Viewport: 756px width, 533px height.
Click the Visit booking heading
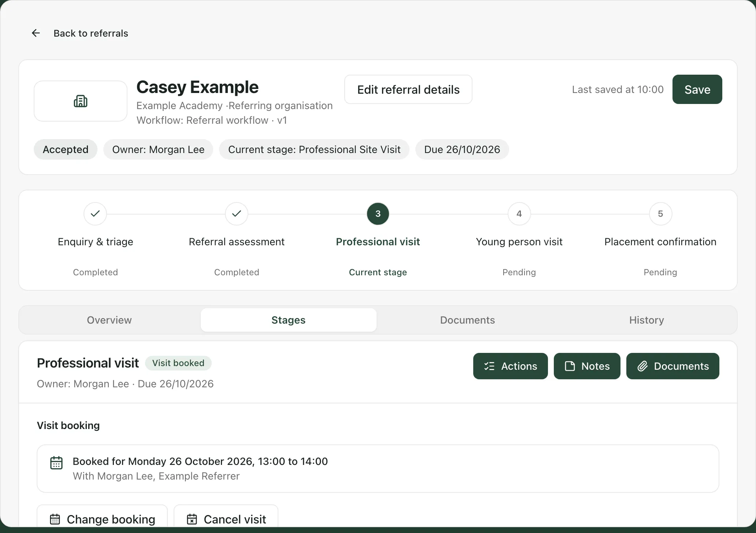pyautogui.click(x=68, y=425)
